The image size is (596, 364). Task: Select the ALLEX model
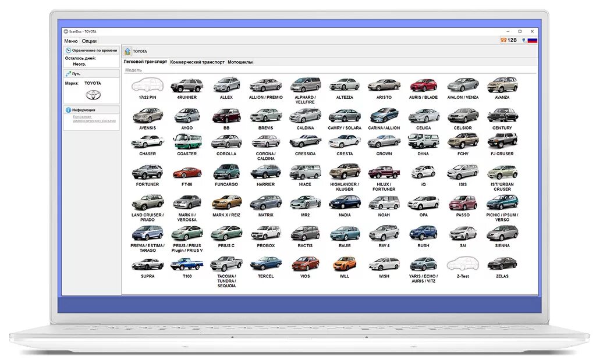pos(226,88)
